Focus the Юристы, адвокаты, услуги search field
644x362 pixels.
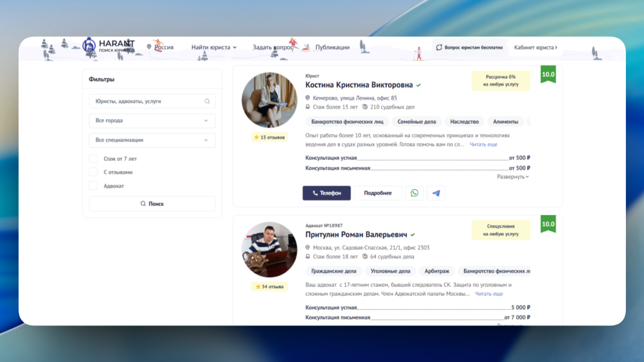pos(152,101)
